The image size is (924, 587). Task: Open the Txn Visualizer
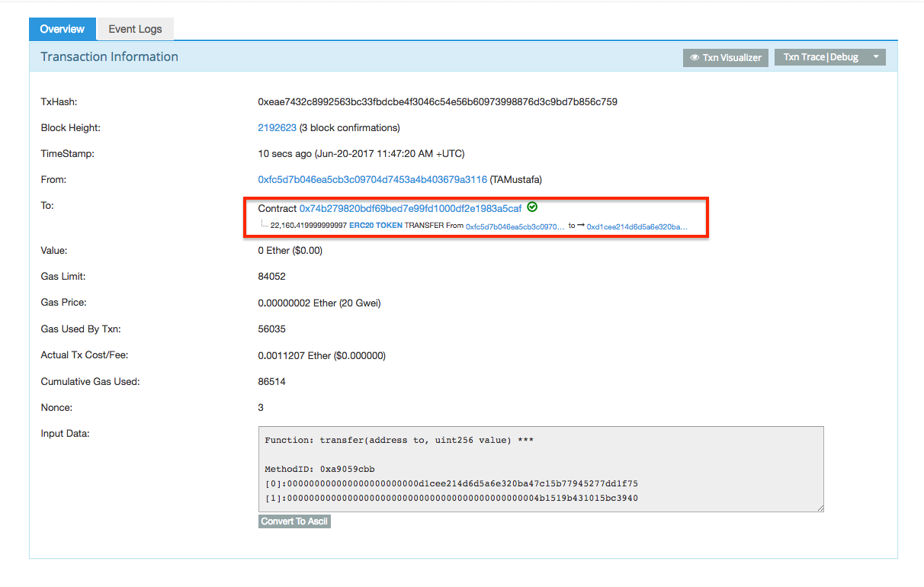[725, 57]
